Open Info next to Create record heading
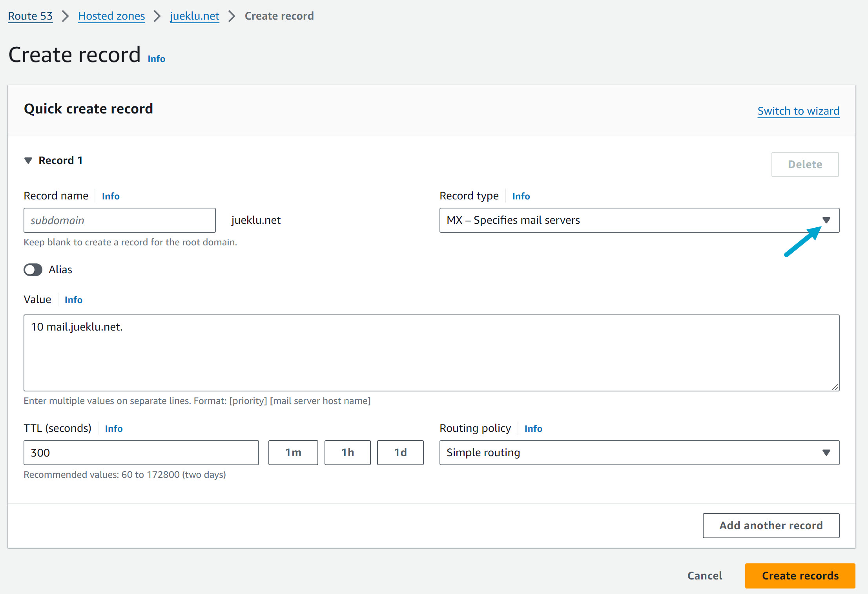The image size is (868, 594). click(156, 59)
